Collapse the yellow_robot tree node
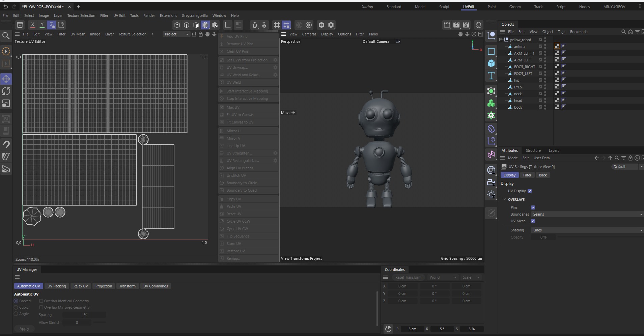The width and height of the screenshot is (644, 336). pos(501,40)
